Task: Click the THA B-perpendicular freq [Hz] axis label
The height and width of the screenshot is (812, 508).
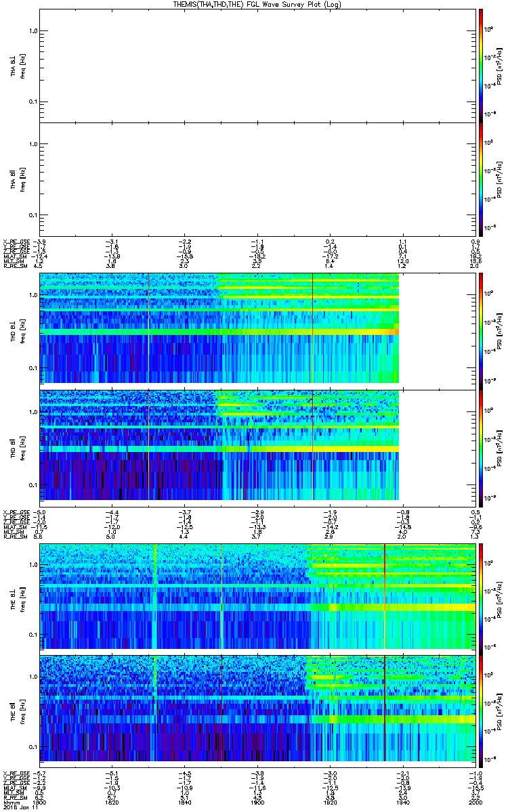Action: pyautogui.click(x=22, y=65)
